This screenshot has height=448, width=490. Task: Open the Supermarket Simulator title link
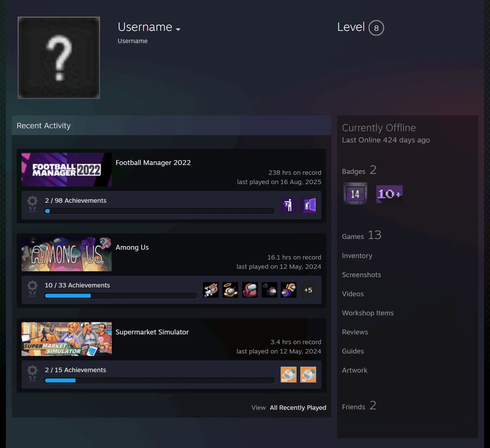click(152, 332)
